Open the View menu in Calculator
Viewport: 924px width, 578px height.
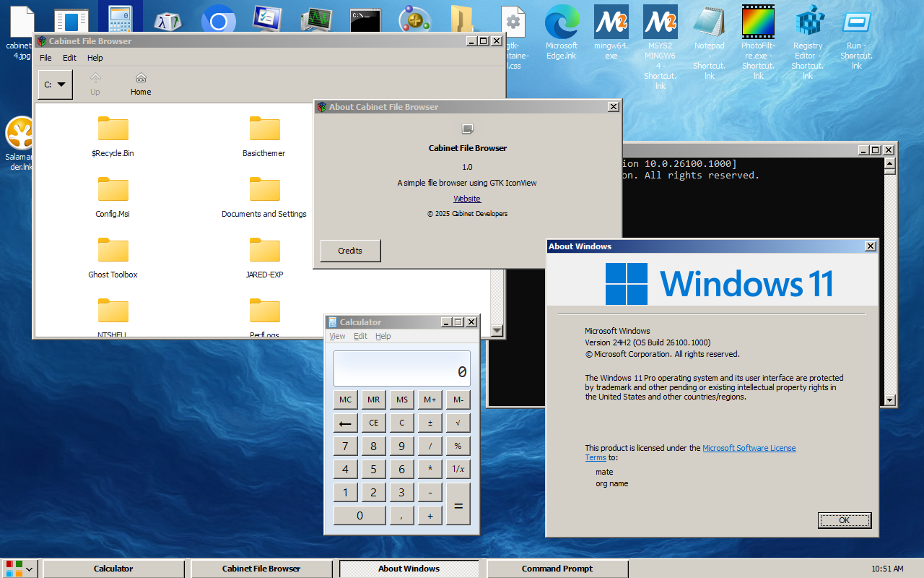click(x=337, y=336)
